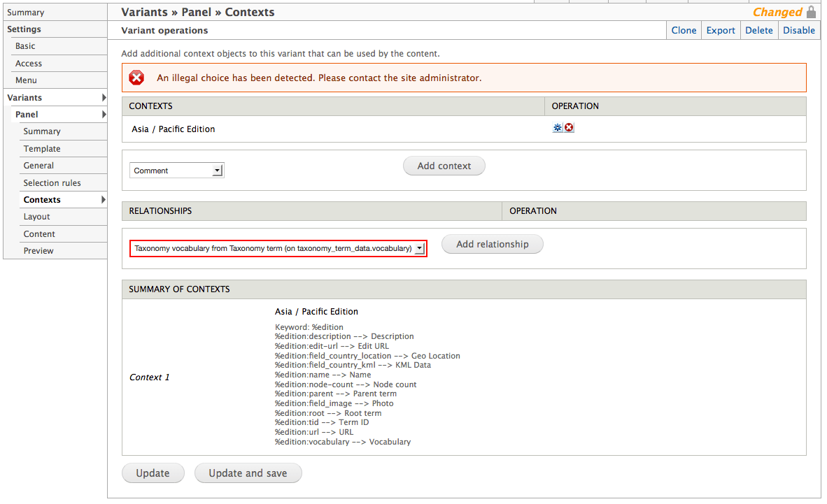
Task: Click the gear icon beside Asia / Pacific Edition
Action: click(557, 127)
